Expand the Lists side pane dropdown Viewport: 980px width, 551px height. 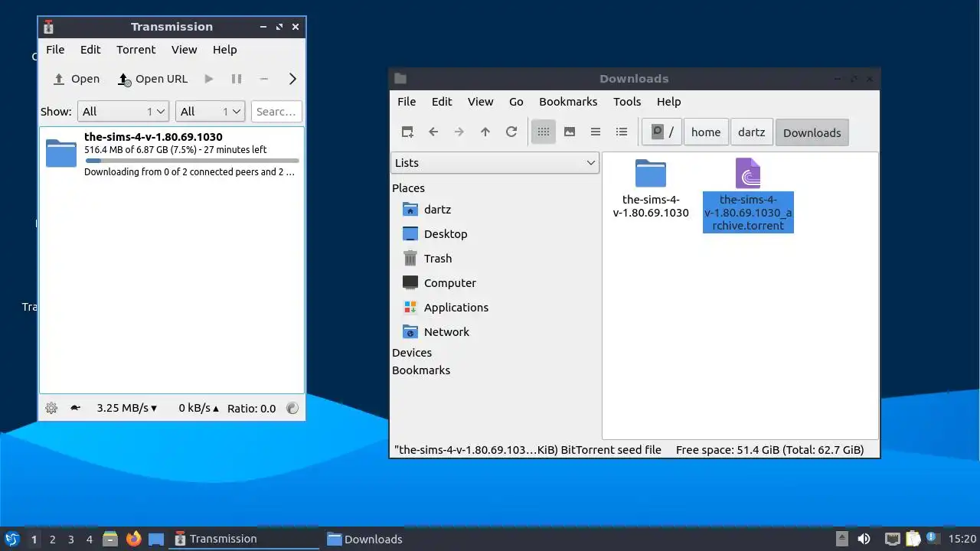495,163
